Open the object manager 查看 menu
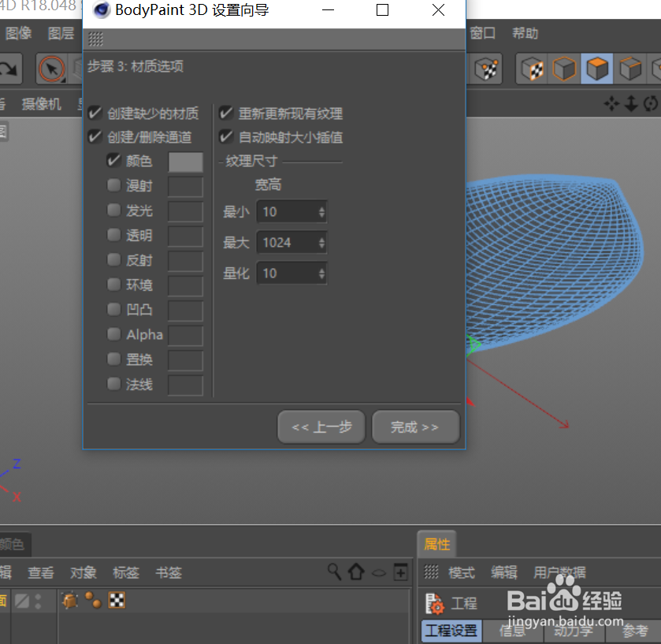Screen dimensions: 661x644 click(41, 572)
